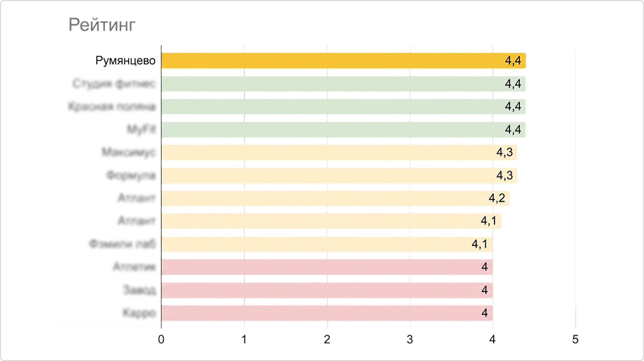This screenshot has height=361, width=644.
Task: Click the Рейтинг chart title
Action: coord(102,25)
